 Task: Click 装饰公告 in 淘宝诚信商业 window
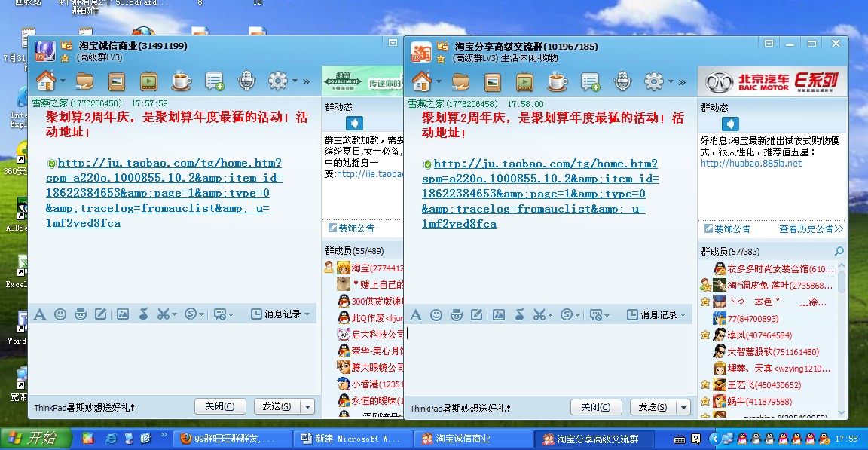click(352, 228)
